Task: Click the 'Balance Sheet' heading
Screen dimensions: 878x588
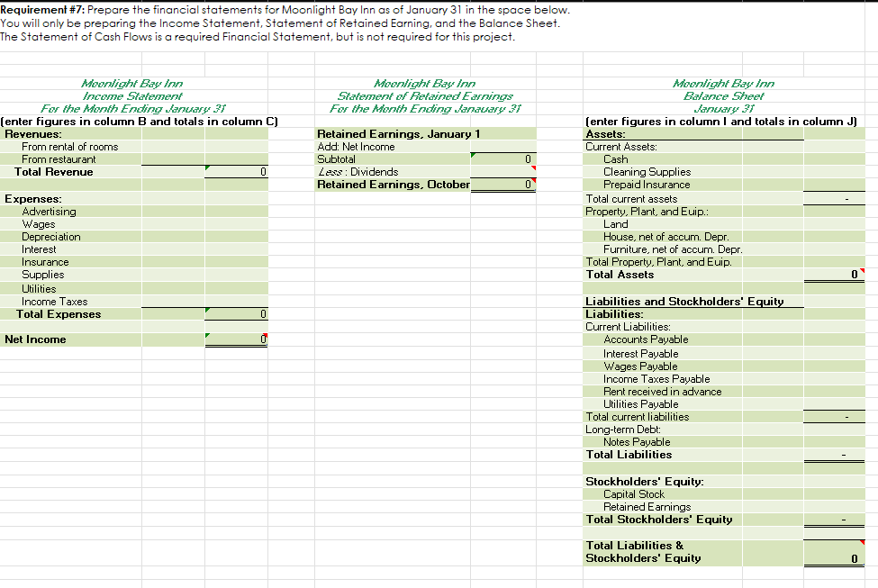Action: point(723,96)
